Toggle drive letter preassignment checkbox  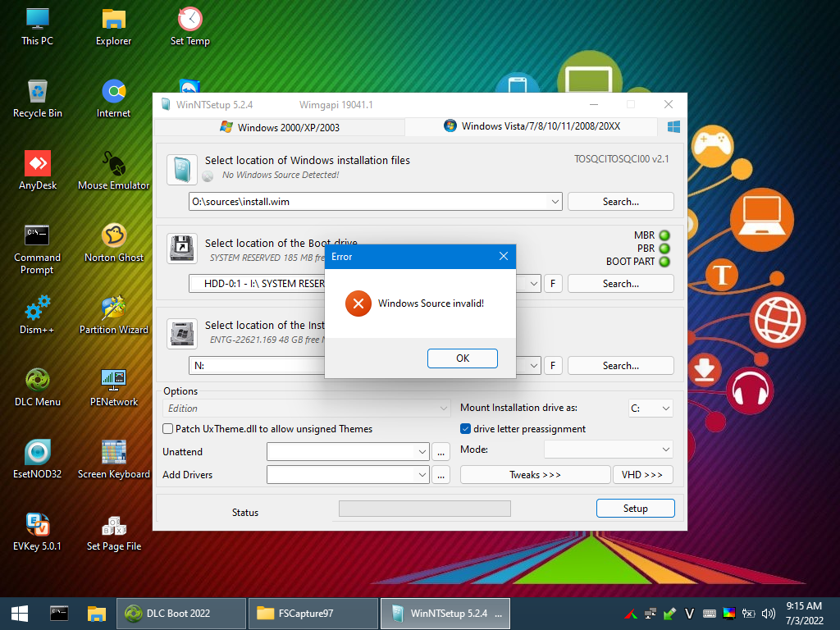tap(466, 428)
